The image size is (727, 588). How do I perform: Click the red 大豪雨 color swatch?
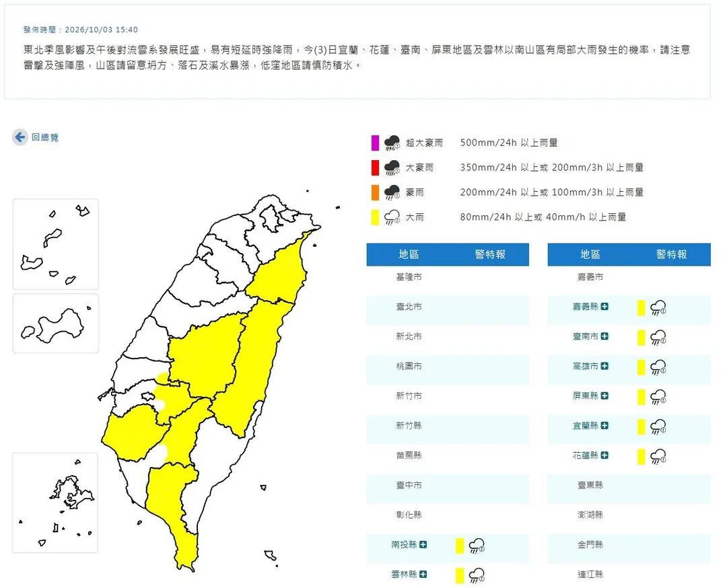(375, 168)
